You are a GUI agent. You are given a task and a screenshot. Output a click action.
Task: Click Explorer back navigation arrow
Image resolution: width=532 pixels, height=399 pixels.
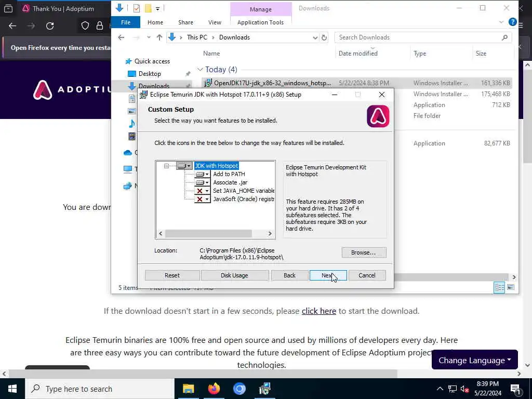(x=122, y=37)
